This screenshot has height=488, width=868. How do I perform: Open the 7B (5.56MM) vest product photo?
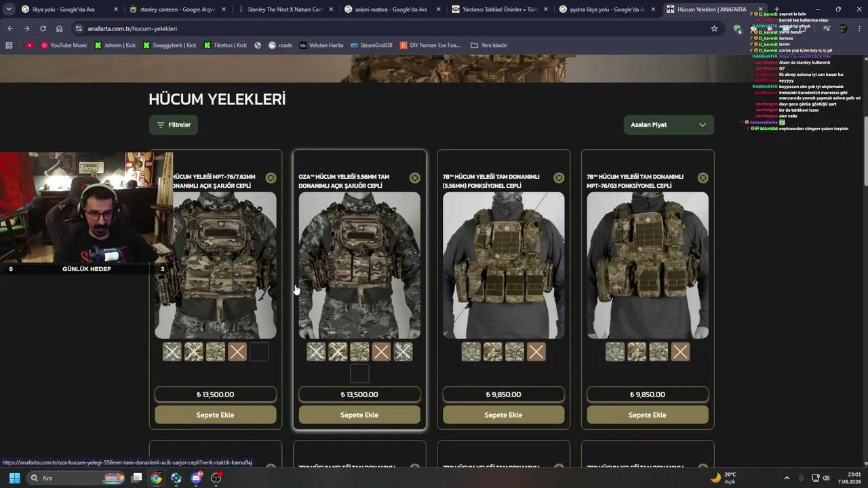[503, 265]
